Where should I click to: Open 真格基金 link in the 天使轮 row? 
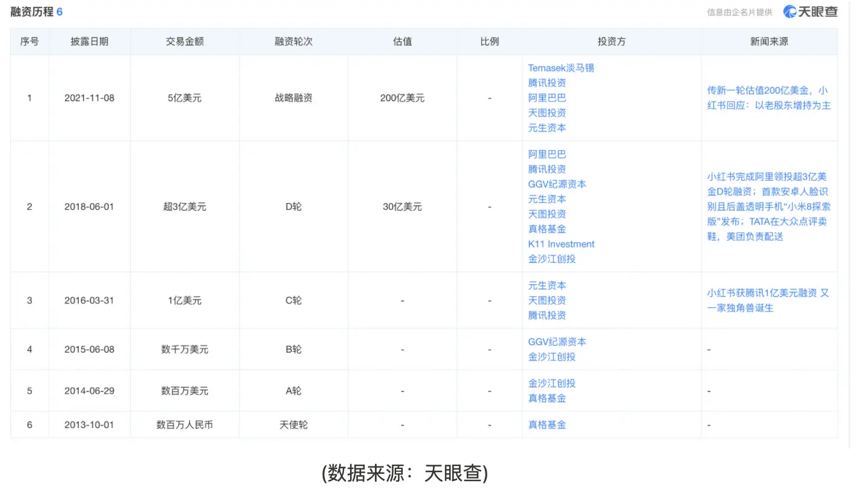click(x=547, y=425)
